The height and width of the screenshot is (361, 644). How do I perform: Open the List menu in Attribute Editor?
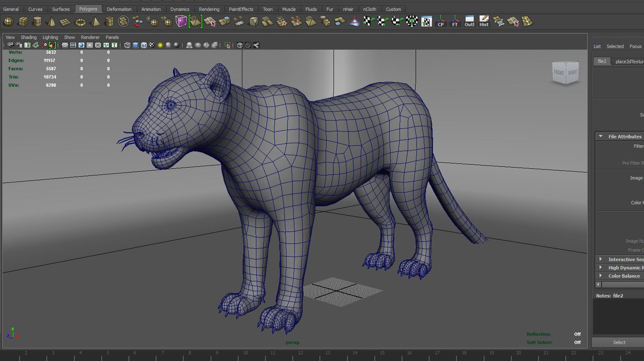point(597,46)
